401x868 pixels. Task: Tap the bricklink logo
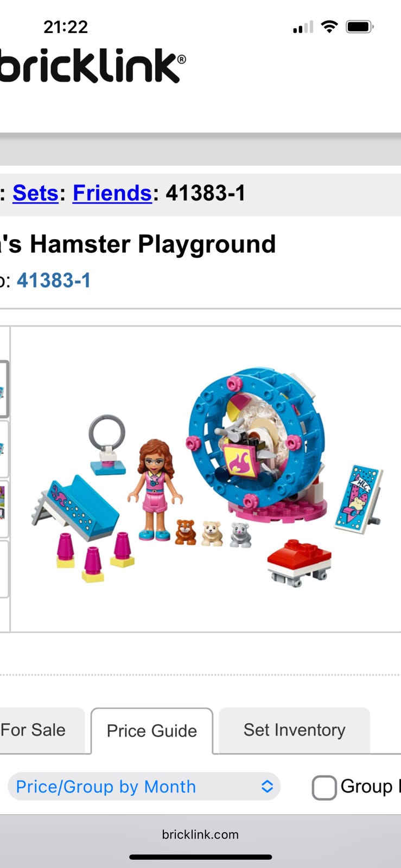92,66
